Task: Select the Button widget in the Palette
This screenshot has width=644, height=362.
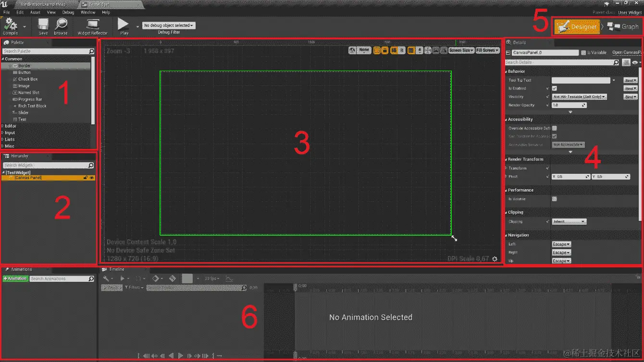Action: pyautogui.click(x=25, y=72)
